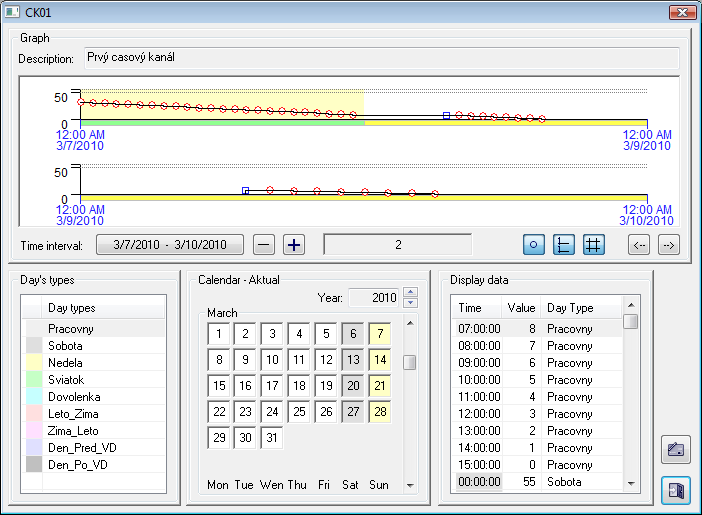Screen dimensions: 702x515
Task: Sort by the Value column header
Action: click(521, 308)
